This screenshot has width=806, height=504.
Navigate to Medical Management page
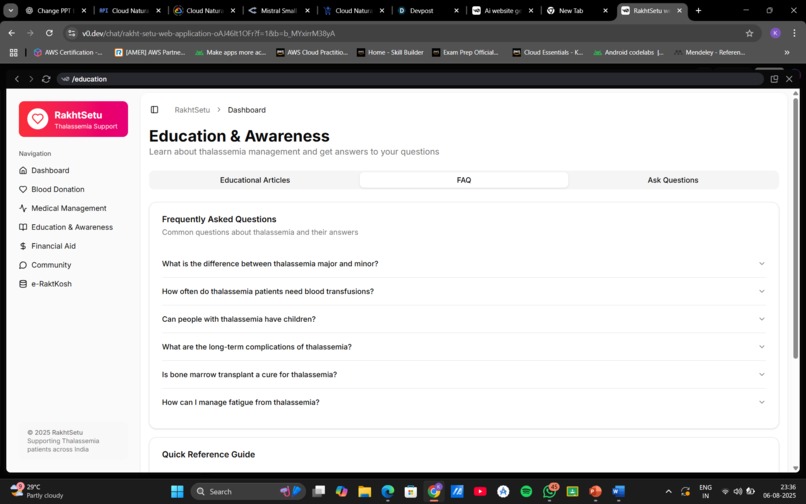tap(68, 208)
